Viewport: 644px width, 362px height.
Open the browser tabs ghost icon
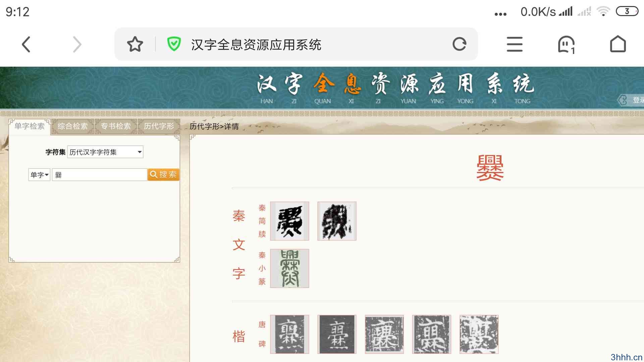(566, 45)
